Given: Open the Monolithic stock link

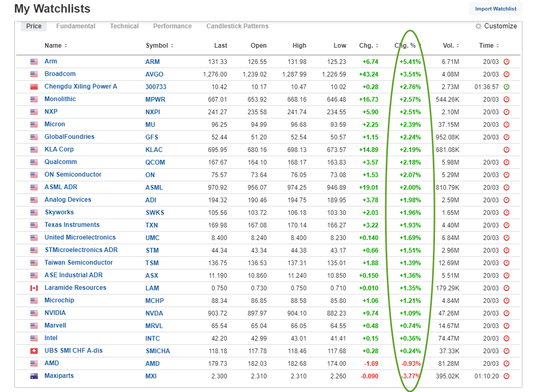Looking at the screenshot, I should pos(60,99).
